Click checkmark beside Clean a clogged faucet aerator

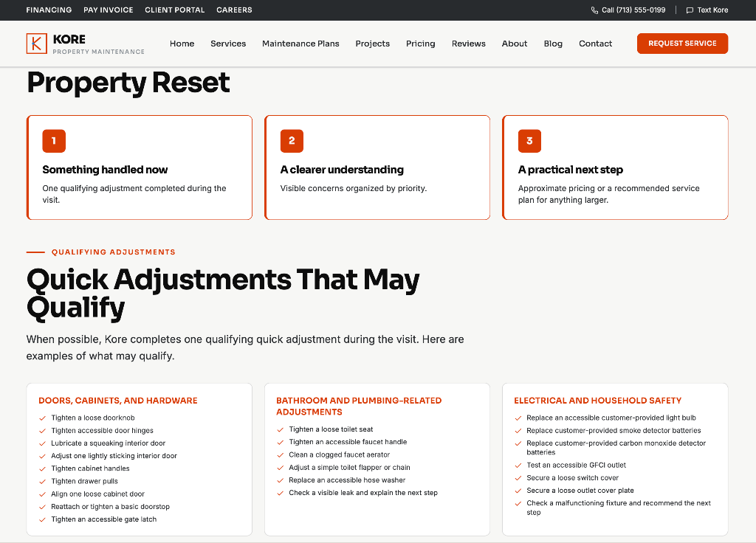point(280,454)
